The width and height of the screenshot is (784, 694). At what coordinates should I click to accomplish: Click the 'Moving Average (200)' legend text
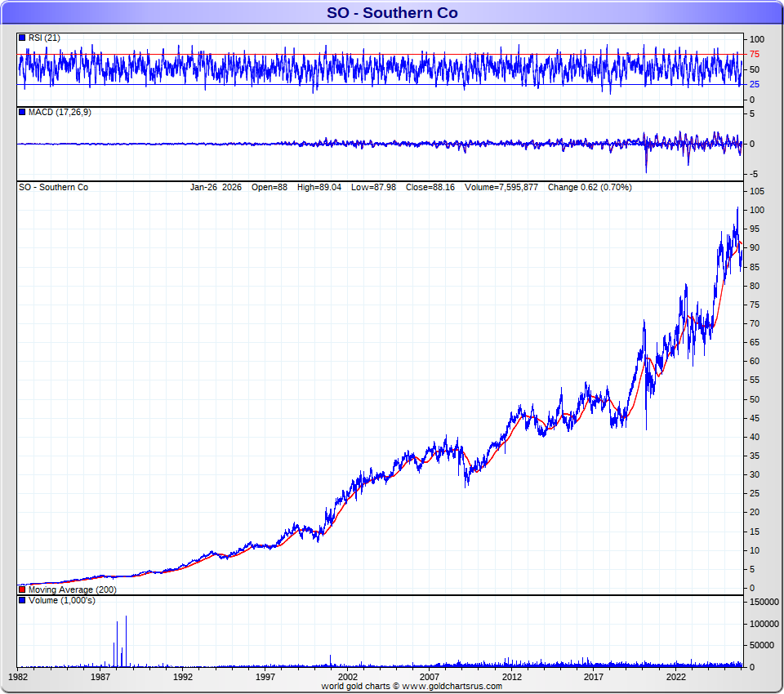pos(72,589)
